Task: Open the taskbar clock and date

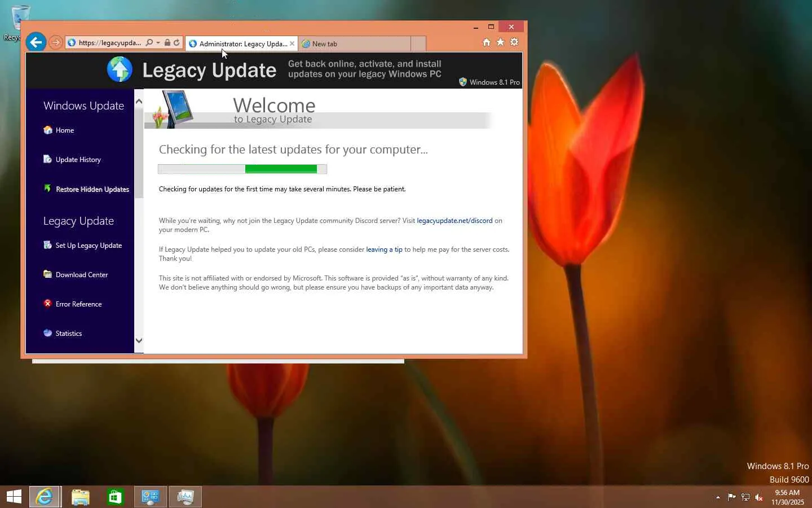Action: 788,497
